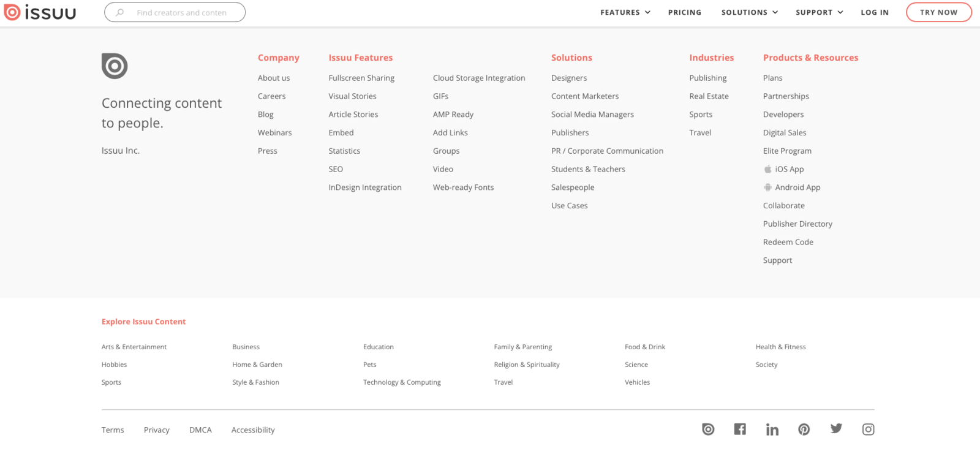
Task: Browse Technology & Computing content
Action: (402, 382)
